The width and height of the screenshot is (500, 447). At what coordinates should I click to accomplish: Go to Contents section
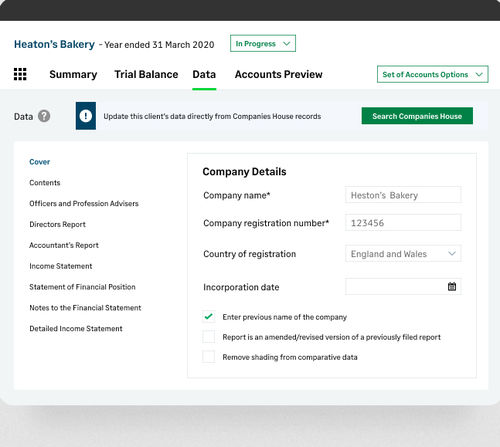(45, 183)
